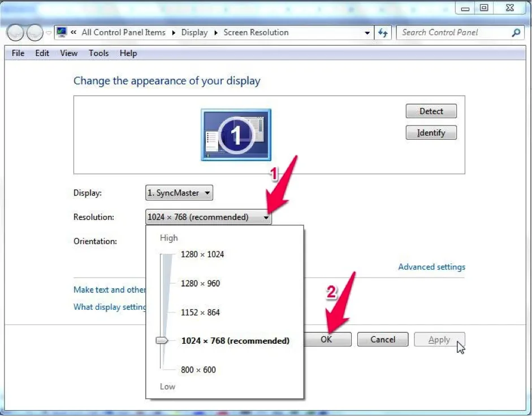Viewport: 532px width, 416px height.
Task: Click the Forward navigation arrow
Action: pos(35,32)
